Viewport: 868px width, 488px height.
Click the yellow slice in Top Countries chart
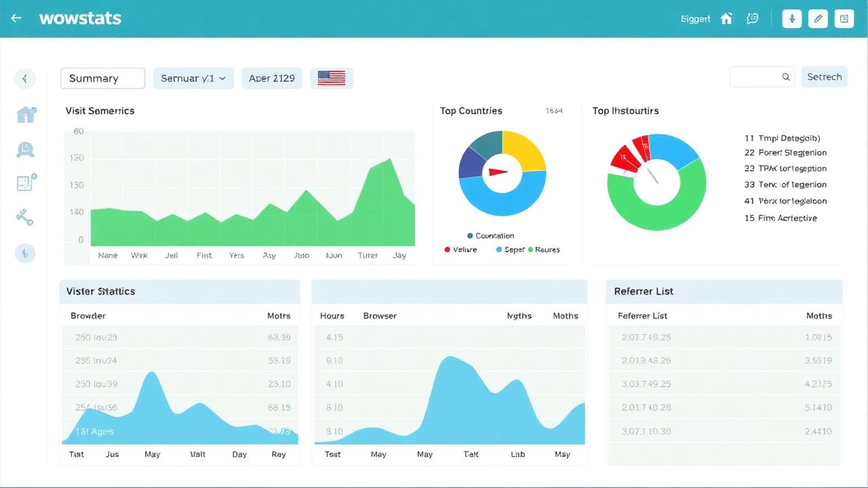point(525,148)
